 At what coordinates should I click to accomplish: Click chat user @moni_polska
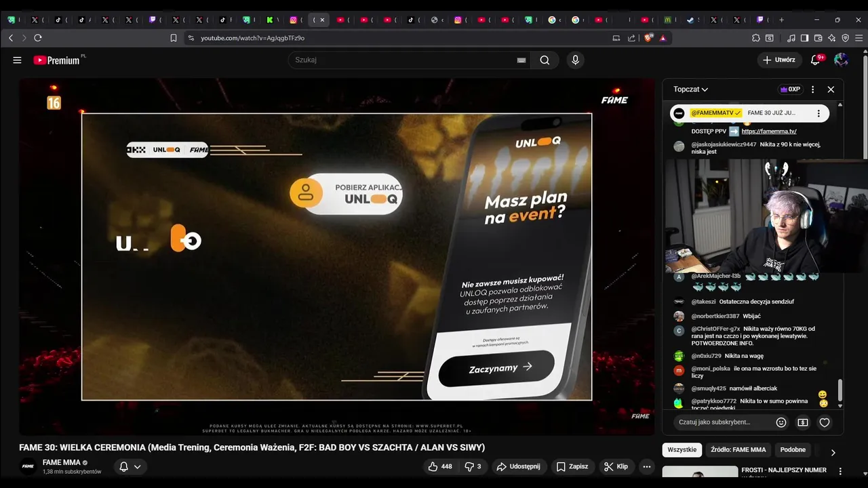[x=711, y=369]
